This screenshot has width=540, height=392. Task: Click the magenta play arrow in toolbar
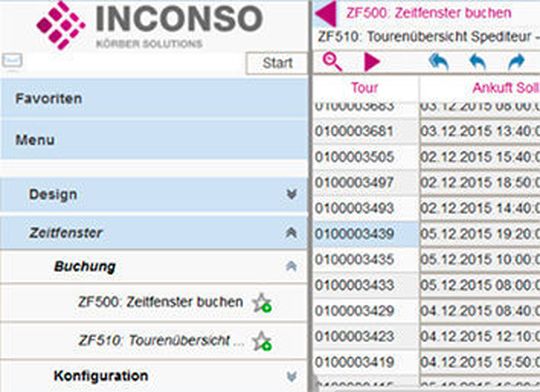(372, 63)
